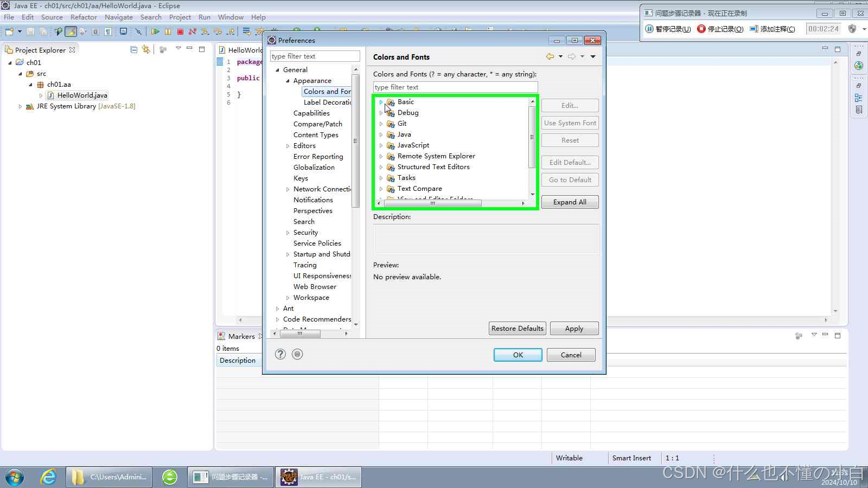Toggle Link with Editor in Project Explorer
The image size is (868, 488).
point(146,49)
